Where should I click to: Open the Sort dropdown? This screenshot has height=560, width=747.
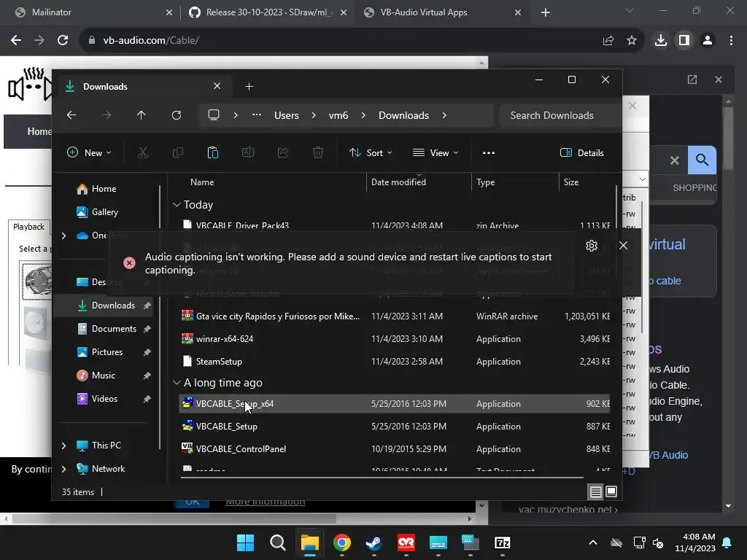pyautogui.click(x=371, y=153)
